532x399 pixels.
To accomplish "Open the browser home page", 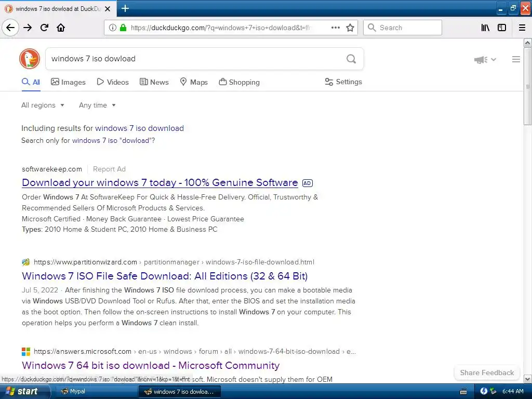I will coord(61,28).
